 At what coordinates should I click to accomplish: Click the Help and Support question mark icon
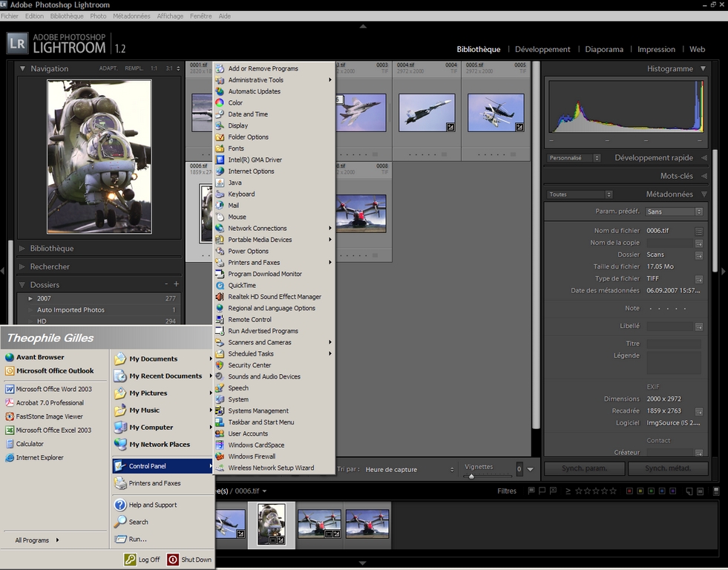coord(120,505)
